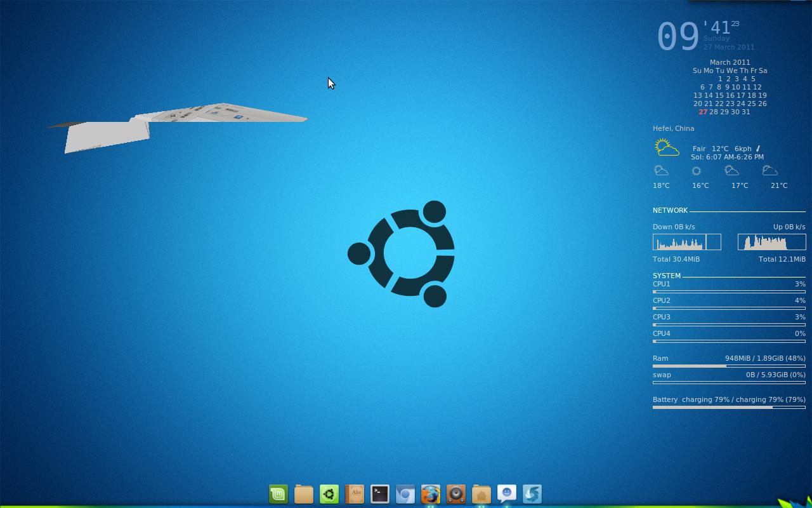
Task: Click the March 2011 calendar heading
Action: point(730,62)
